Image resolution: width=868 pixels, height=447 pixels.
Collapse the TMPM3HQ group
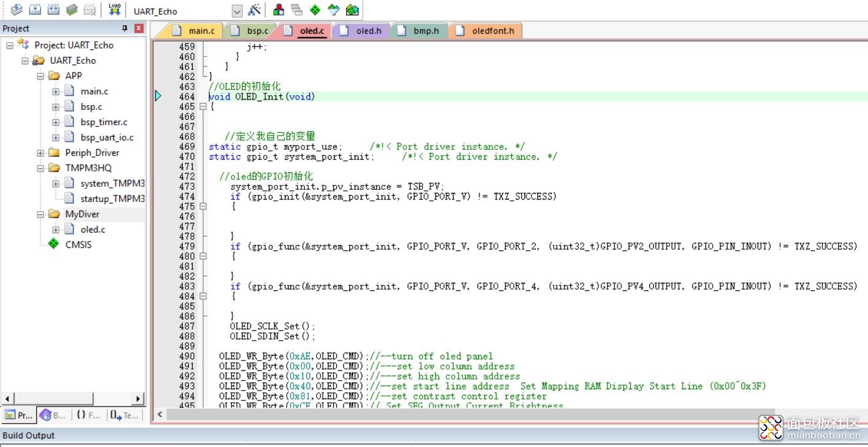pyautogui.click(x=41, y=168)
